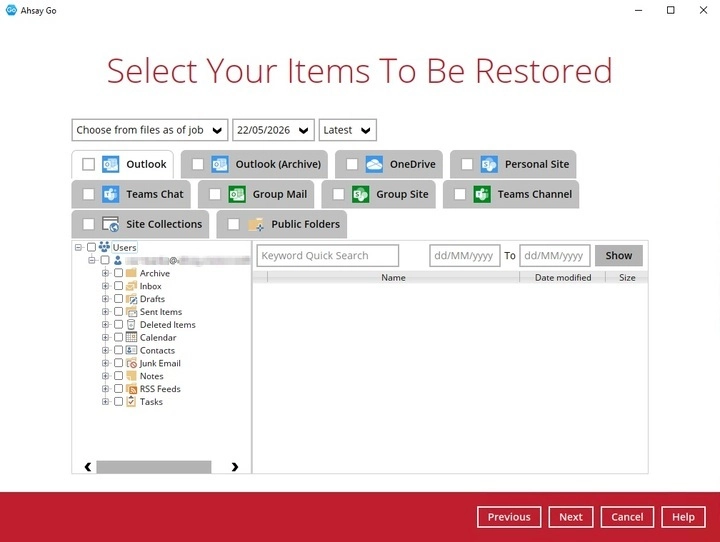Switch to the Personal Site tab
The image size is (720, 542).
513,164
